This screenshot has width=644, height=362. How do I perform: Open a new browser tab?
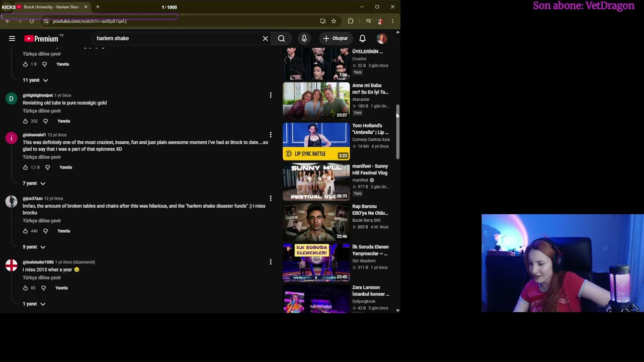[x=98, y=7]
